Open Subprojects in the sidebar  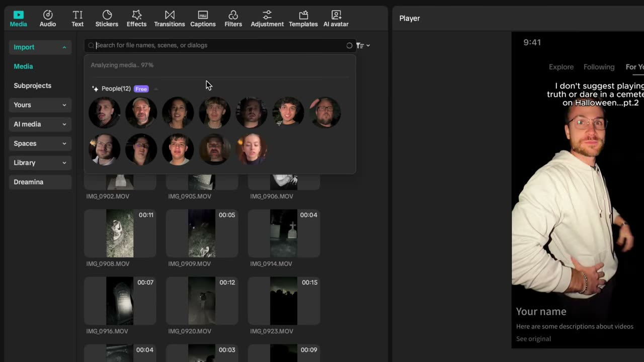pyautogui.click(x=33, y=85)
